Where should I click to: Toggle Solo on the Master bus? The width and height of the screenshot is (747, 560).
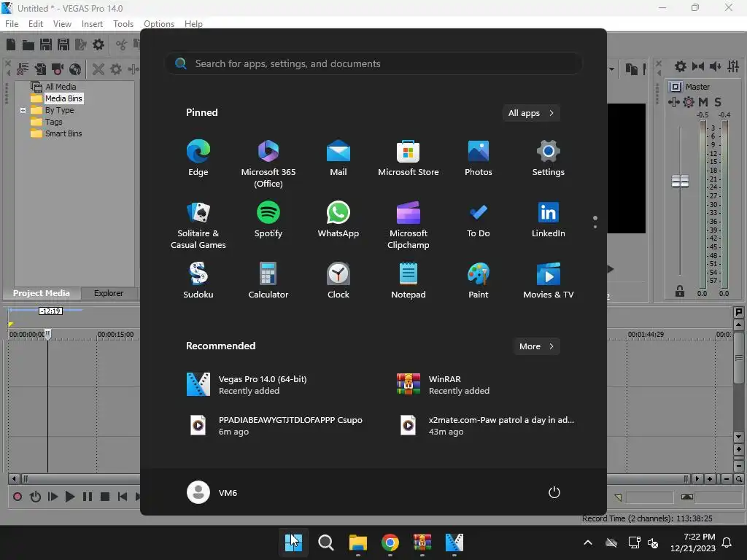pyautogui.click(x=718, y=102)
